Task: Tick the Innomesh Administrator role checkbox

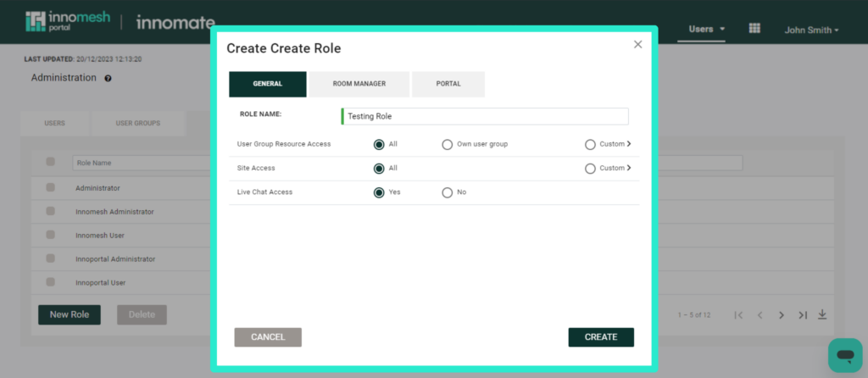Action: [50, 211]
